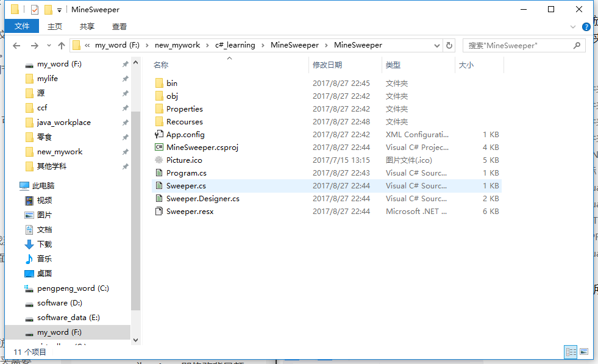598x364 pixels.
Task: Refresh the MineSweeper folder view
Action: pos(449,45)
